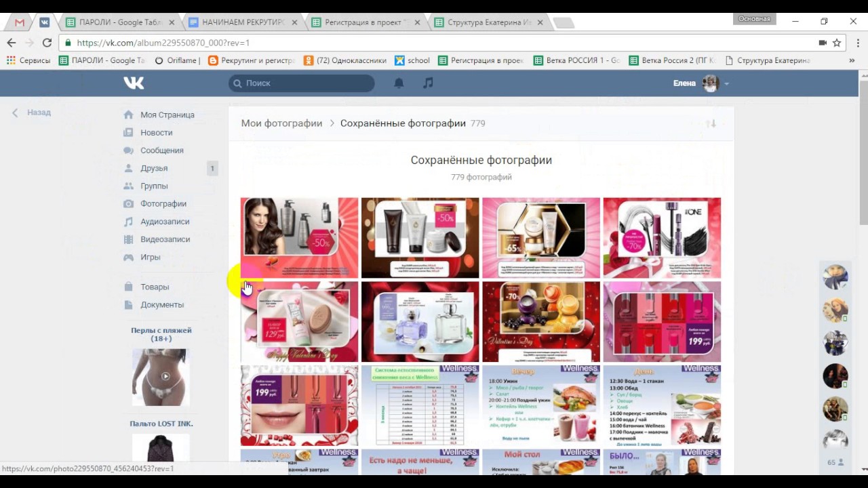The height and width of the screenshot is (488, 868).
Task: Click the "Пальто LOST INK." ad link
Action: point(161,424)
